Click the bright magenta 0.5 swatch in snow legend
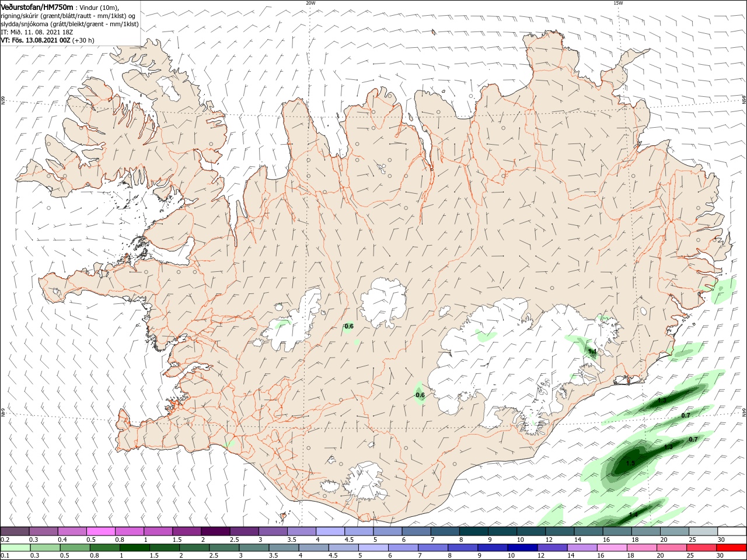747x560 pixels. pyautogui.click(x=100, y=531)
